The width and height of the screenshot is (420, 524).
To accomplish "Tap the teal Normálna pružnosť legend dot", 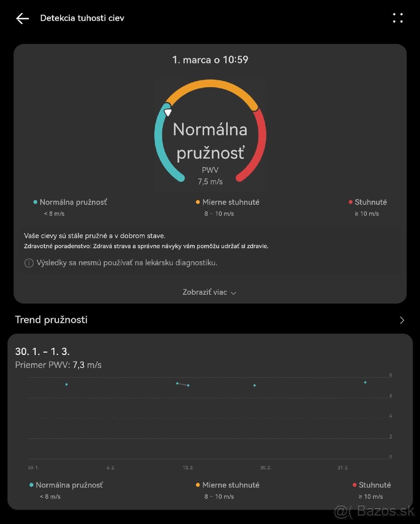I will tap(35, 202).
